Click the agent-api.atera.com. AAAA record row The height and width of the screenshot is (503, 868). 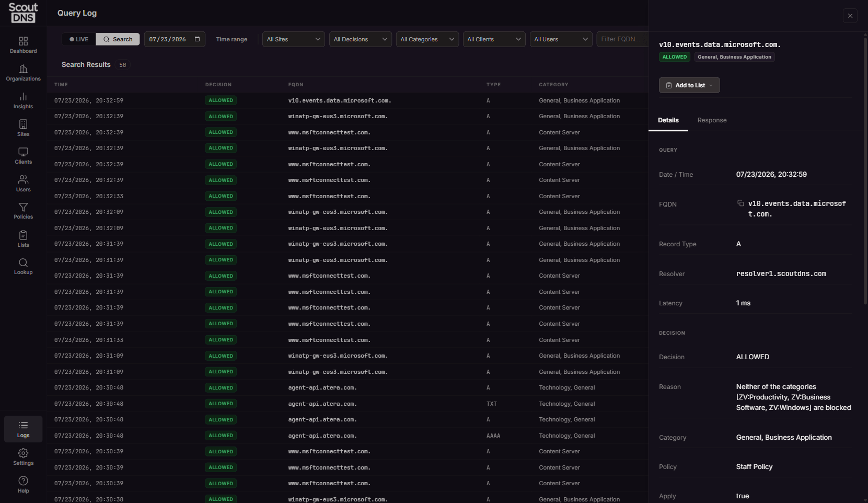[x=348, y=436]
